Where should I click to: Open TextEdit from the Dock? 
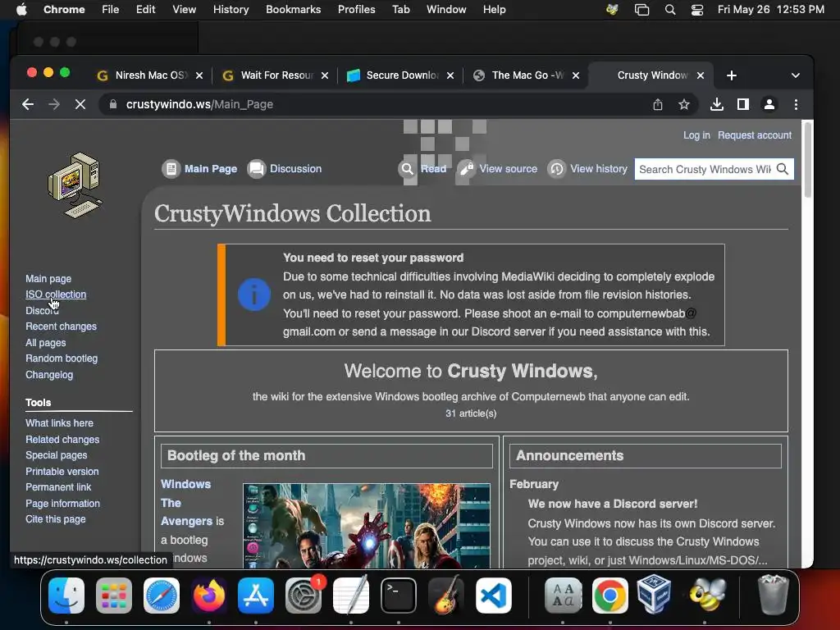pyautogui.click(x=351, y=596)
